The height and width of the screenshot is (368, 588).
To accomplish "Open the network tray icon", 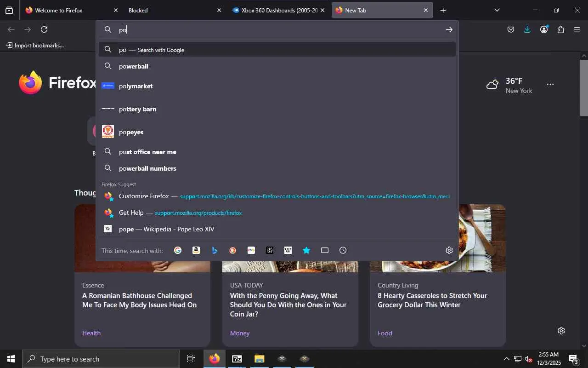I will [x=517, y=359].
